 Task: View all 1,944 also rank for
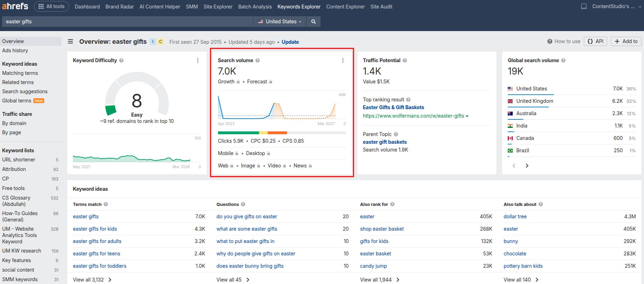pyautogui.click(x=380, y=280)
